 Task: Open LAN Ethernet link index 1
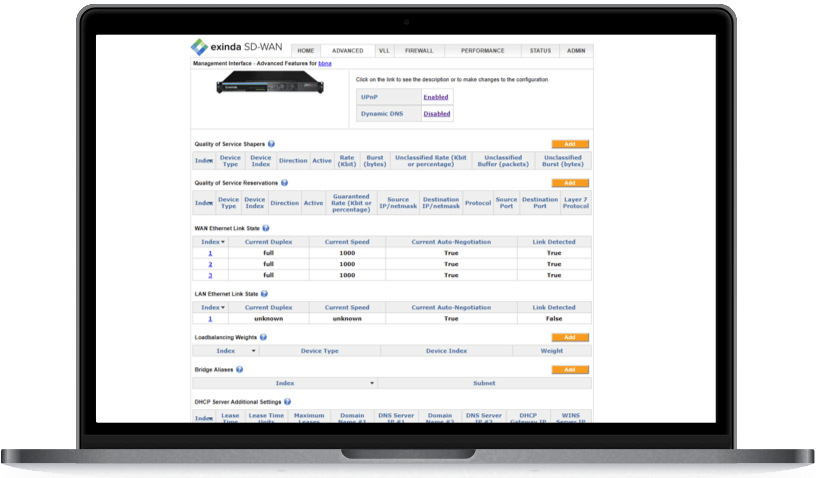[x=210, y=319]
